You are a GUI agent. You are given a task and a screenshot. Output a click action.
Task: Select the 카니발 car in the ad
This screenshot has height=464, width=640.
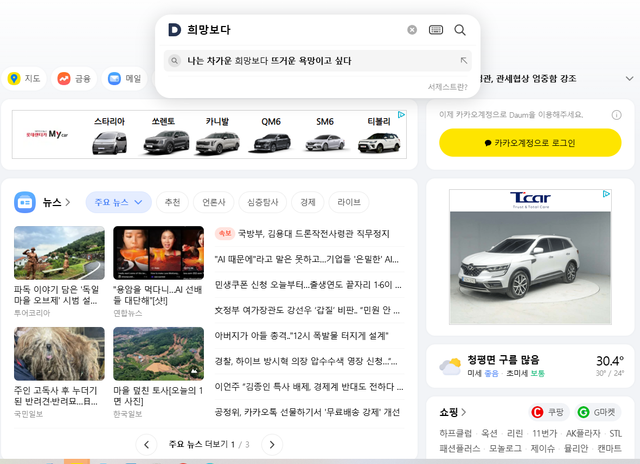click(x=218, y=136)
